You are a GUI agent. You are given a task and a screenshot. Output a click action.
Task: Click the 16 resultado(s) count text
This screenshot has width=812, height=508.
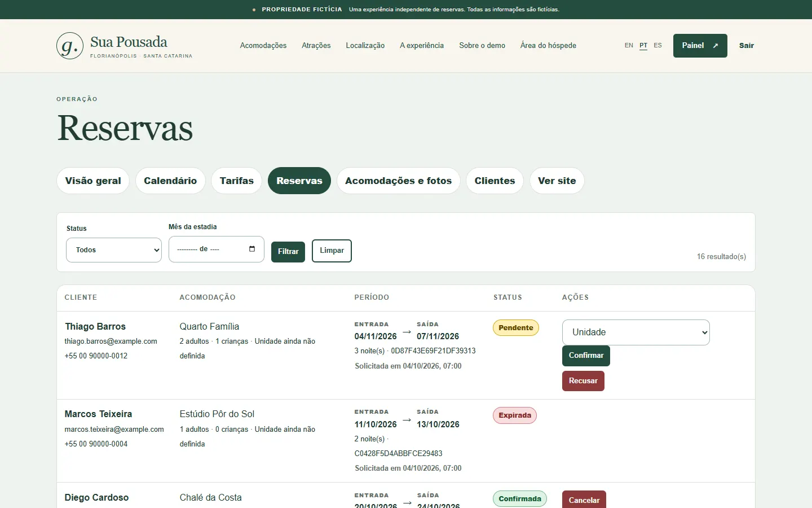[721, 257]
